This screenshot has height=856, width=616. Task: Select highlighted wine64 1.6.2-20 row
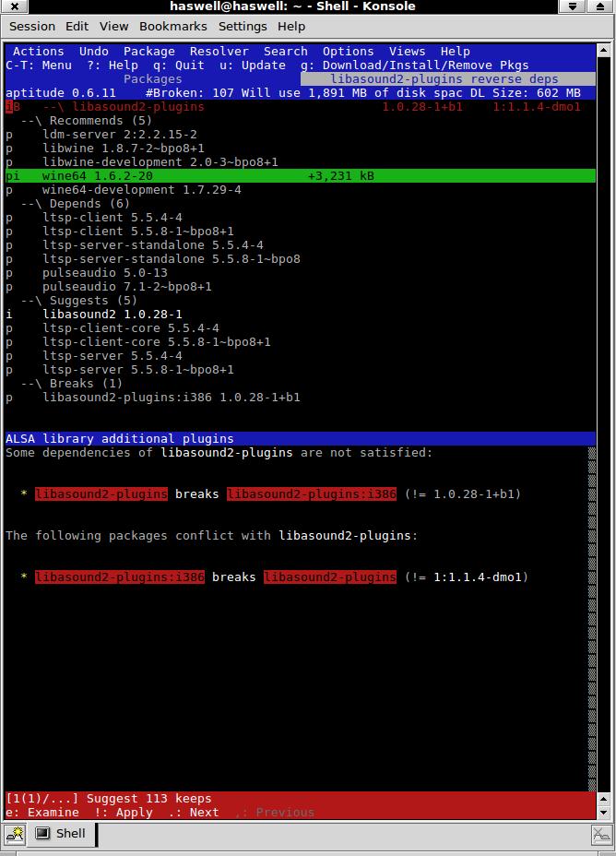[300, 176]
